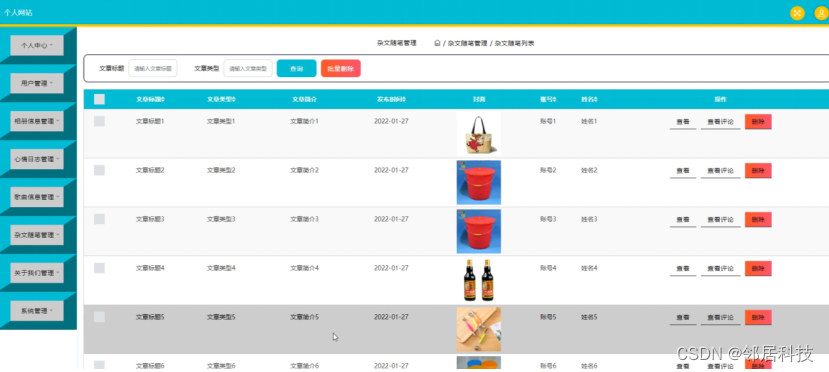View comments for the 文章标题3 row
The image size is (829, 372).
tap(721, 220)
